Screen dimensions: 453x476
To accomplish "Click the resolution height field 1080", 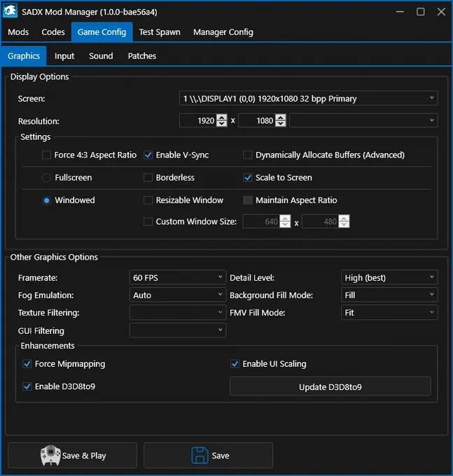I will click(x=257, y=120).
